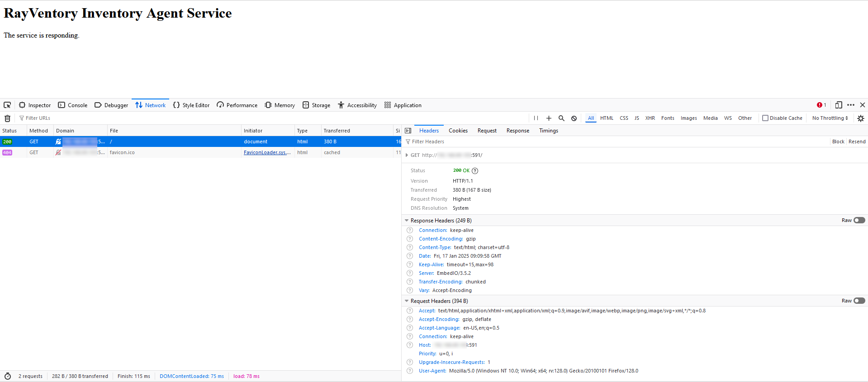The height and width of the screenshot is (382, 868).
Task: Open the network settings gear
Action: point(860,118)
